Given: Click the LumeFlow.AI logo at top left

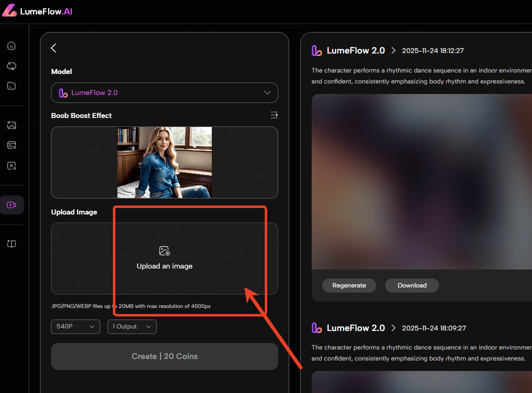Looking at the screenshot, I should 37,10.
